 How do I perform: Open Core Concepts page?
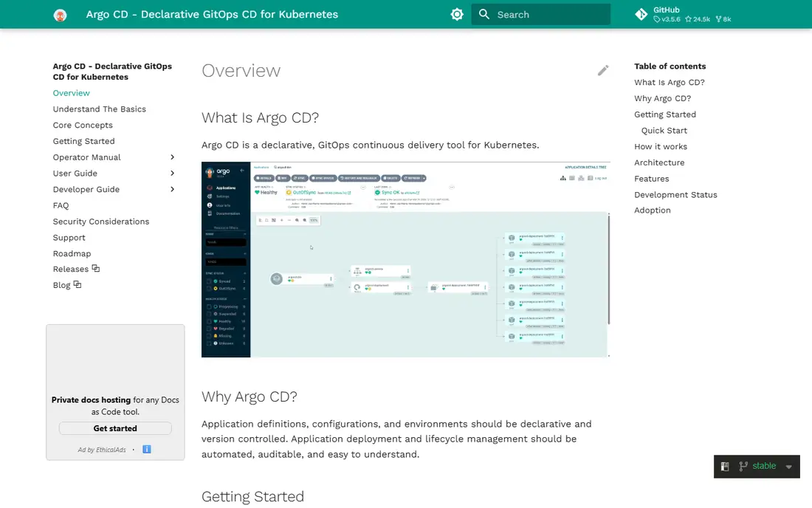coord(83,126)
